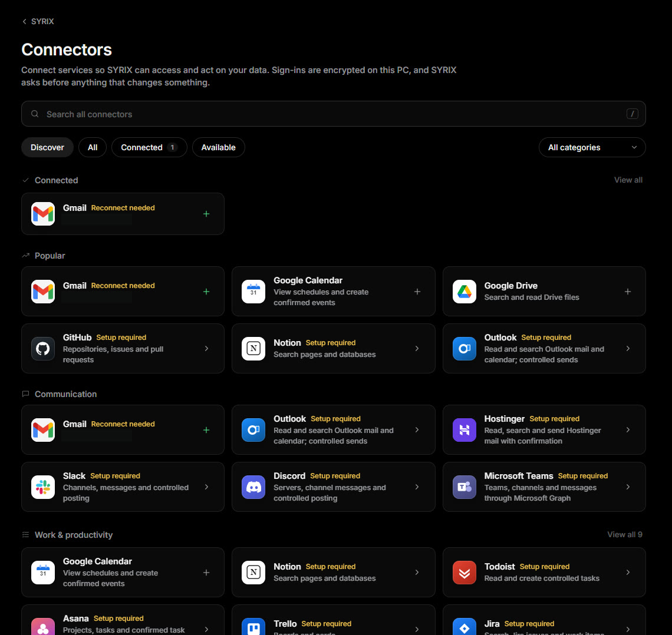This screenshot has width=672, height=635.
Task: Click the Google Drive icon
Action: [x=464, y=292]
